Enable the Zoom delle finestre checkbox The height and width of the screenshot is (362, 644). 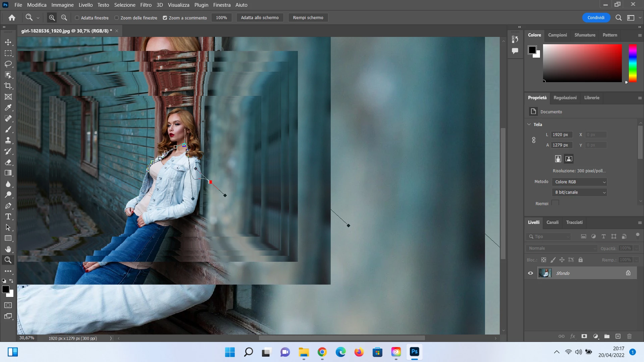click(x=117, y=18)
